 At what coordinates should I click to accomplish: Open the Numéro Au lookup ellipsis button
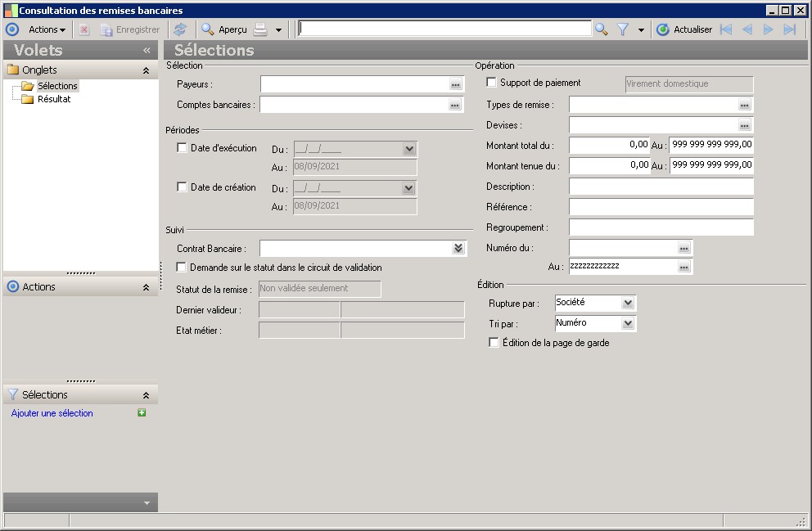point(684,267)
